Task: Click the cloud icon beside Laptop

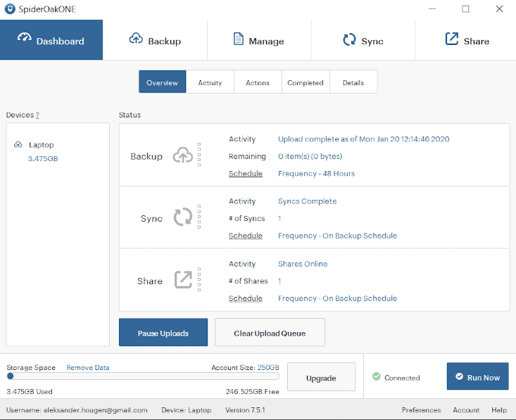Action: pos(18,144)
